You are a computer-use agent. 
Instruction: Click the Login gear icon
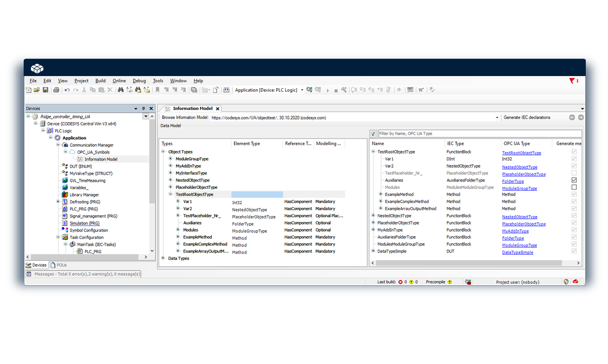(x=309, y=90)
